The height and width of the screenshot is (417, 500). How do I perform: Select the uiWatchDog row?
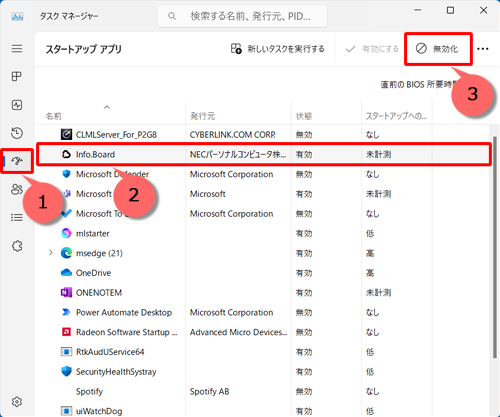pos(263,411)
